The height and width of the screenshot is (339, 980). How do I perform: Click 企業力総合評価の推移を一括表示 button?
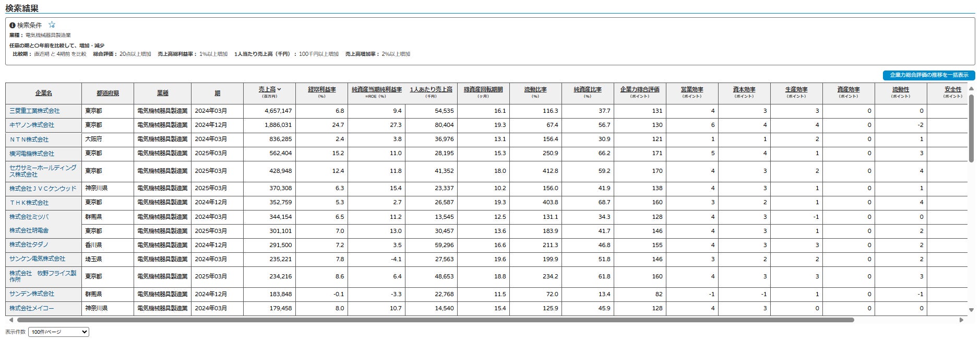(x=929, y=75)
